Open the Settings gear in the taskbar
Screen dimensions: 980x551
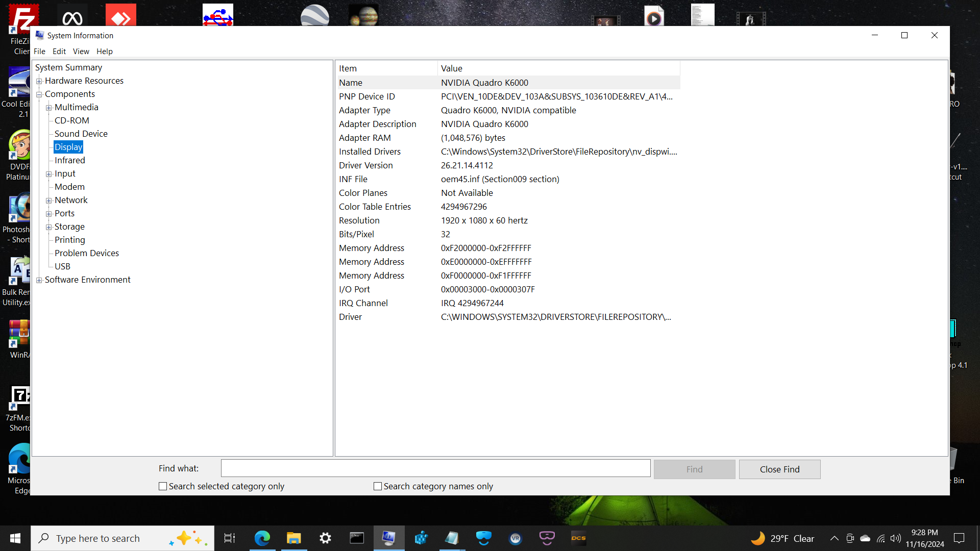point(325,538)
